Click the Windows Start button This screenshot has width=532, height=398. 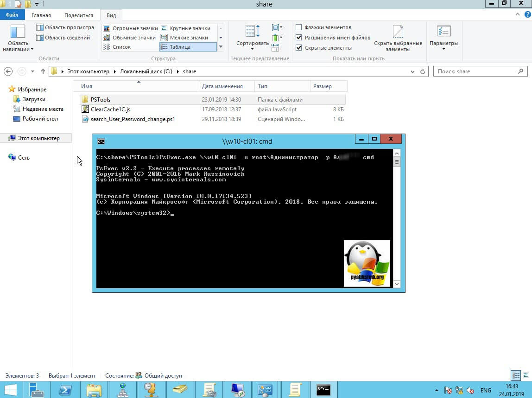pyautogui.click(x=10, y=389)
